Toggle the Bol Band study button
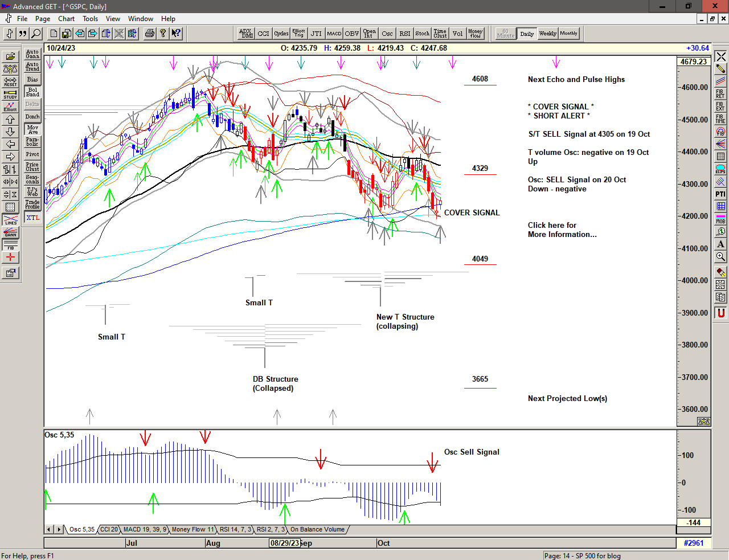 (32, 92)
